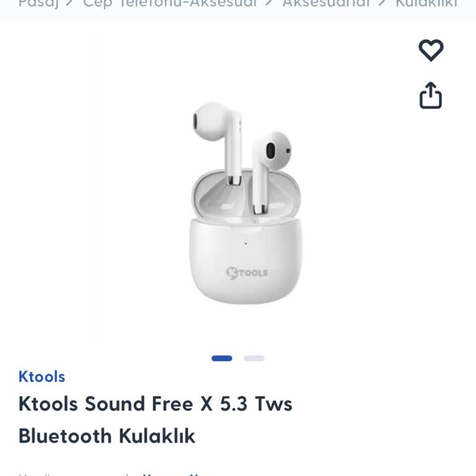Click the open lid of charging case
Screen dimensions: 476x476
pyautogui.click(x=246, y=196)
